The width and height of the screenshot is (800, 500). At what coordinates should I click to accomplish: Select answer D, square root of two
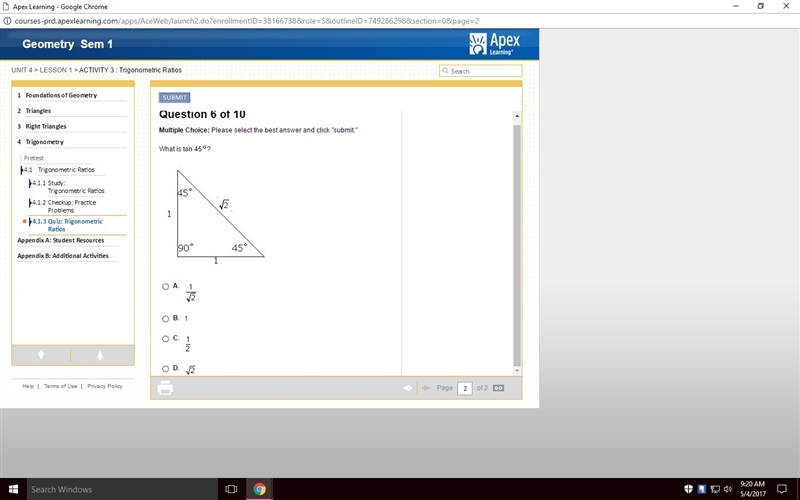tap(165, 369)
